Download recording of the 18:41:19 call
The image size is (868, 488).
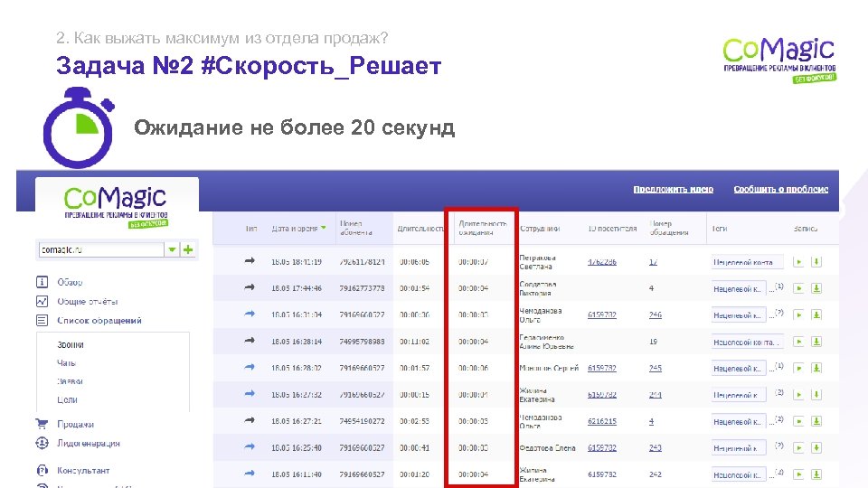pyautogui.click(x=816, y=262)
